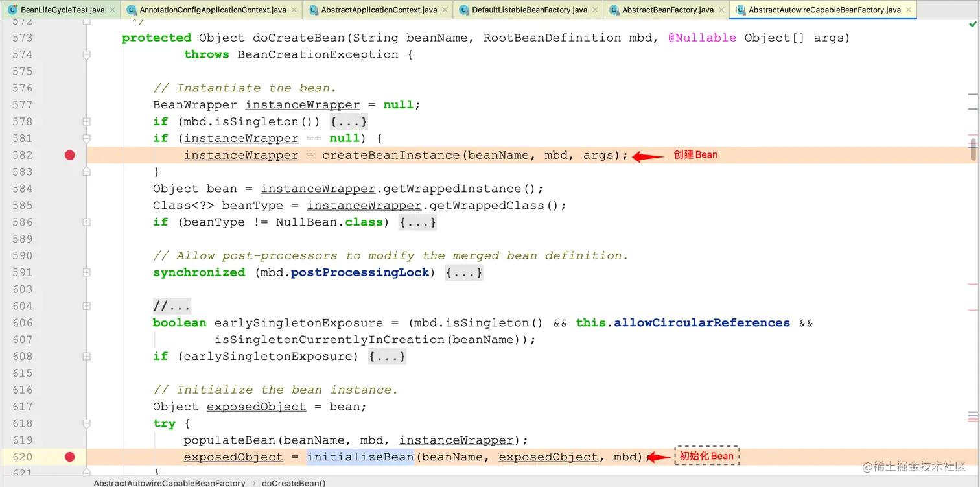Image resolution: width=980 pixels, height=487 pixels.
Task: Click the synchronized keyword
Action: [199, 273]
